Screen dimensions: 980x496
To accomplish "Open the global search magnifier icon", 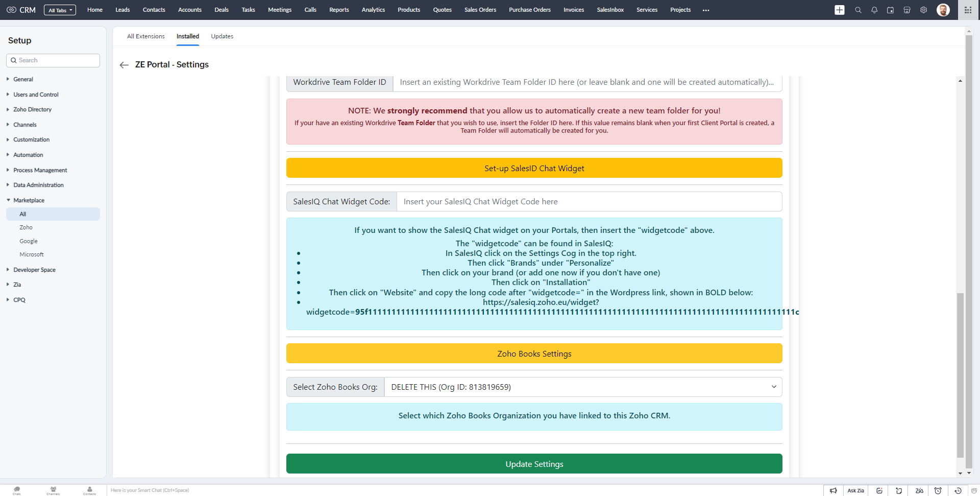I will (x=858, y=10).
